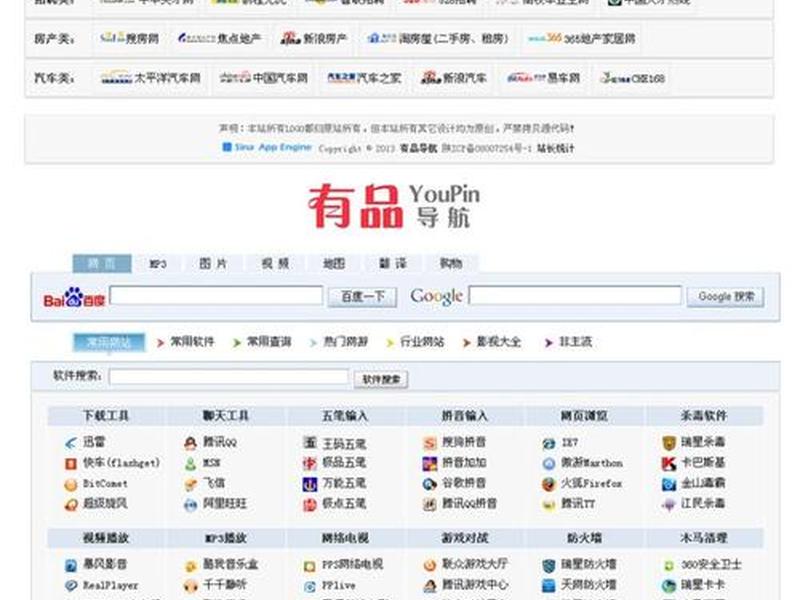Open the 暴风影音 player icon
Screen dimensions: 800x600
coord(70,565)
